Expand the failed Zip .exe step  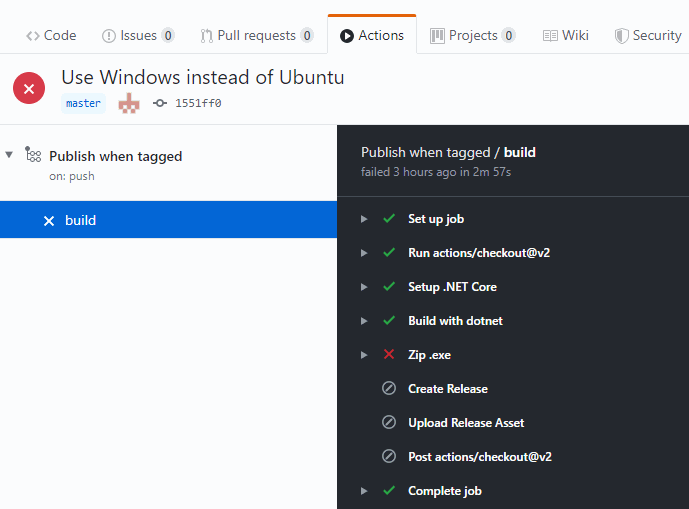[364, 355]
